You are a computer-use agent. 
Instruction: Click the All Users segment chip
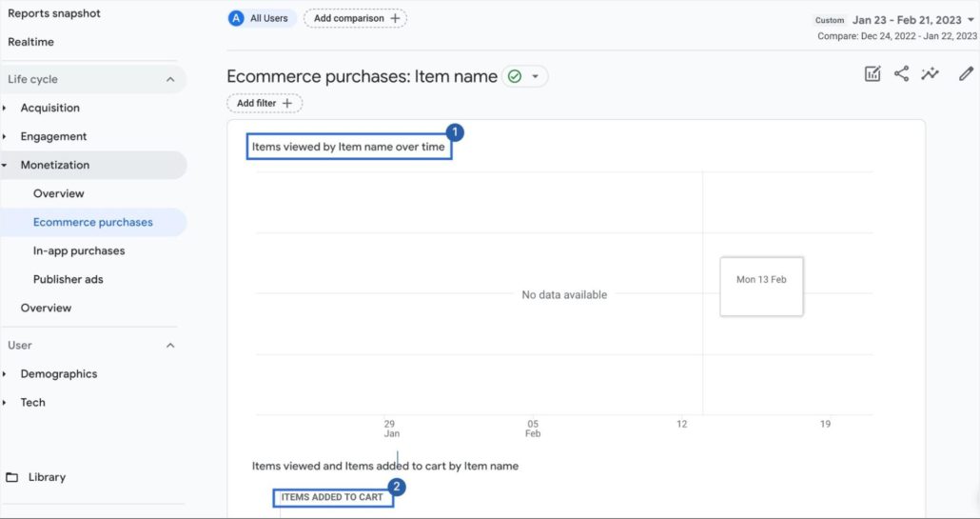click(x=262, y=18)
